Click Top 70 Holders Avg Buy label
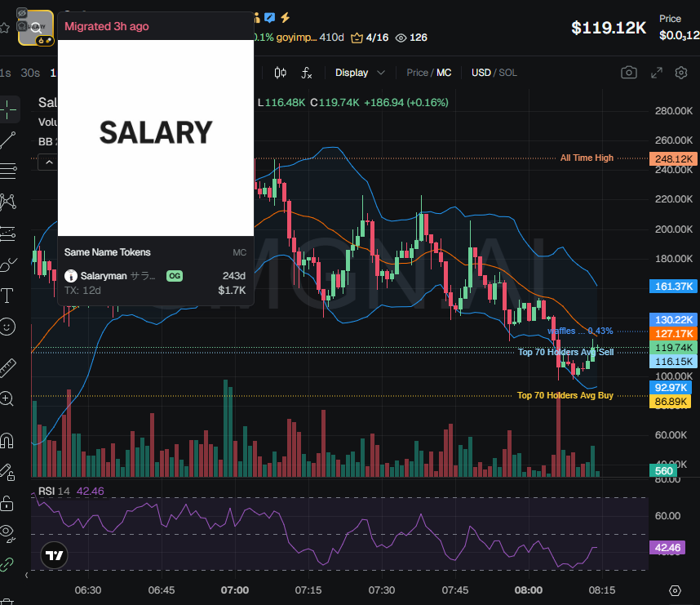The image size is (700, 605). (x=565, y=395)
